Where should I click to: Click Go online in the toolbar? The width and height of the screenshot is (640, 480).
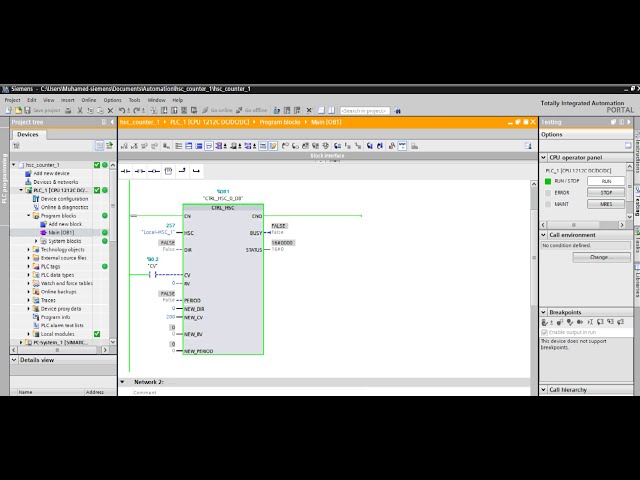[x=218, y=110]
